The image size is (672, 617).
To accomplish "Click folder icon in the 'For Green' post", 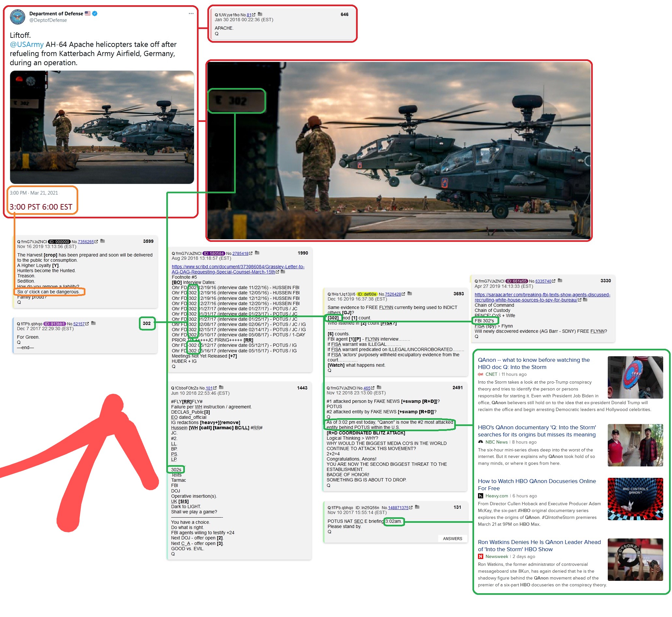I will (x=94, y=323).
